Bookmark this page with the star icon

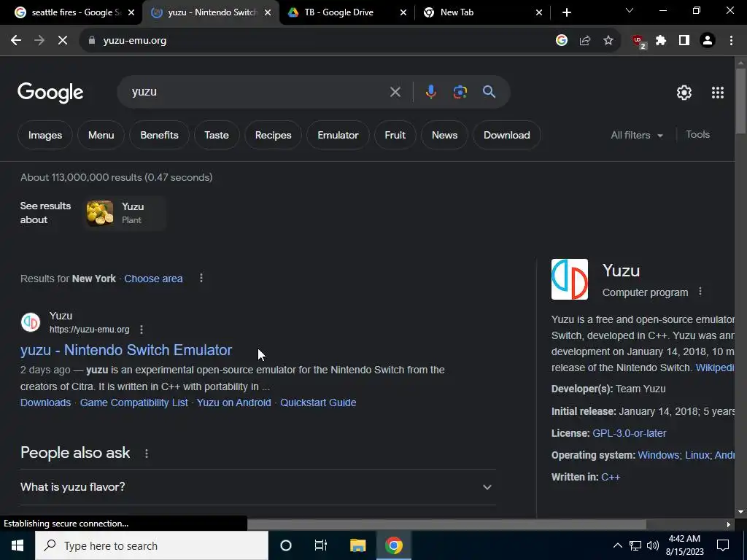608,41
